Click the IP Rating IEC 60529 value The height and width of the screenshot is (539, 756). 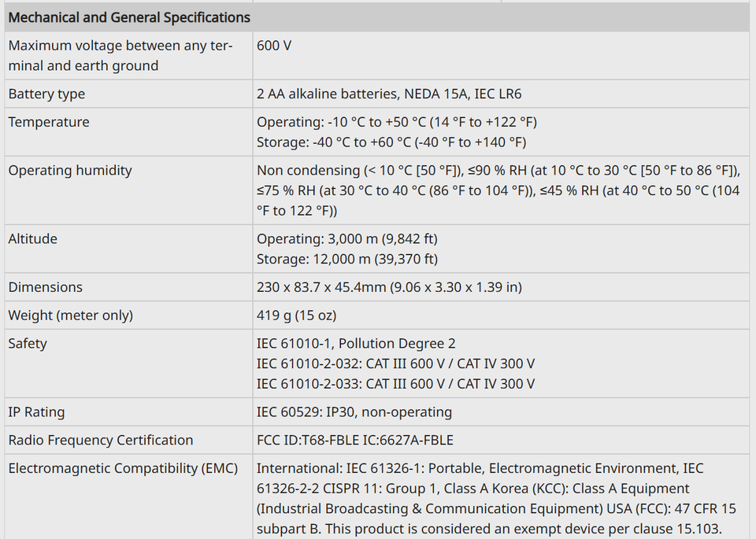click(x=354, y=412)
